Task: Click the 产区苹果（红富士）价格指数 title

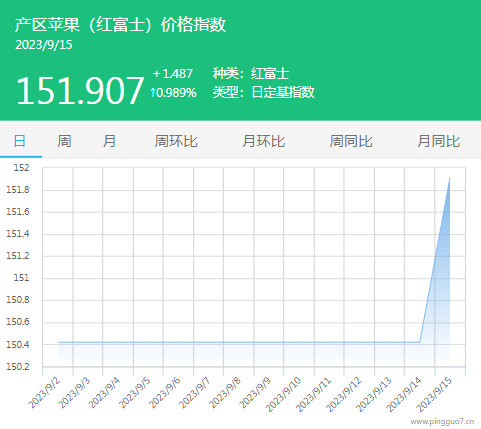Action: tap(120, 25)
